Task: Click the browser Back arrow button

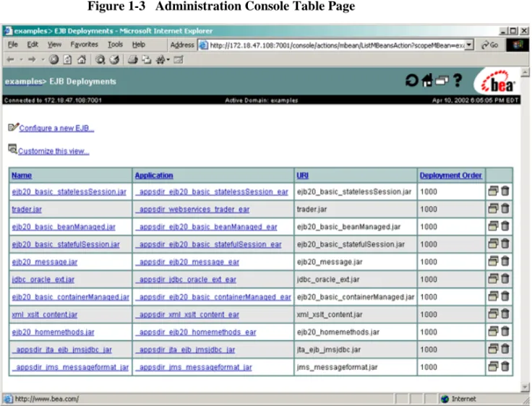Action: (11, 60)
